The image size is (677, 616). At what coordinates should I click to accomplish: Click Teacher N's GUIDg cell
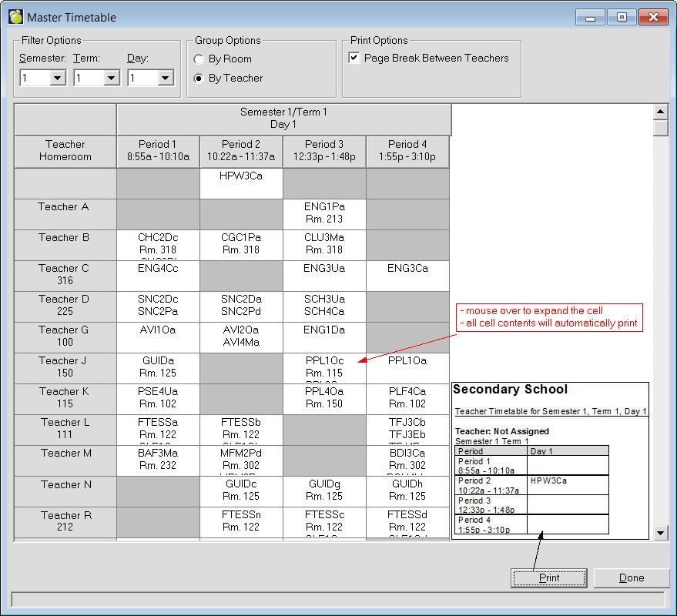click(x=324, y=491)
